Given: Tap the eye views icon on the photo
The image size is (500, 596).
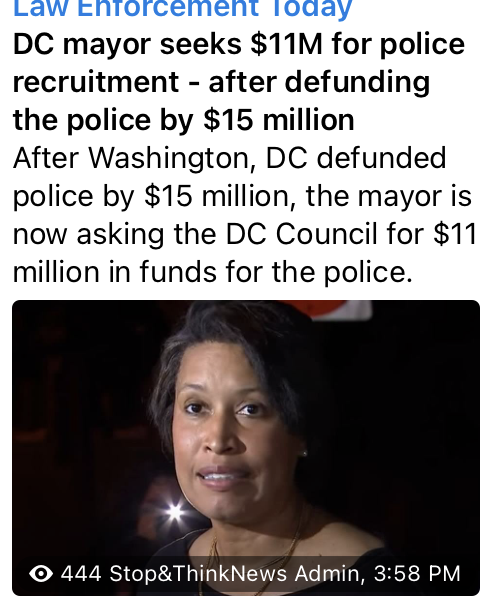Looking at the screenshot, I should pos(41,573).
